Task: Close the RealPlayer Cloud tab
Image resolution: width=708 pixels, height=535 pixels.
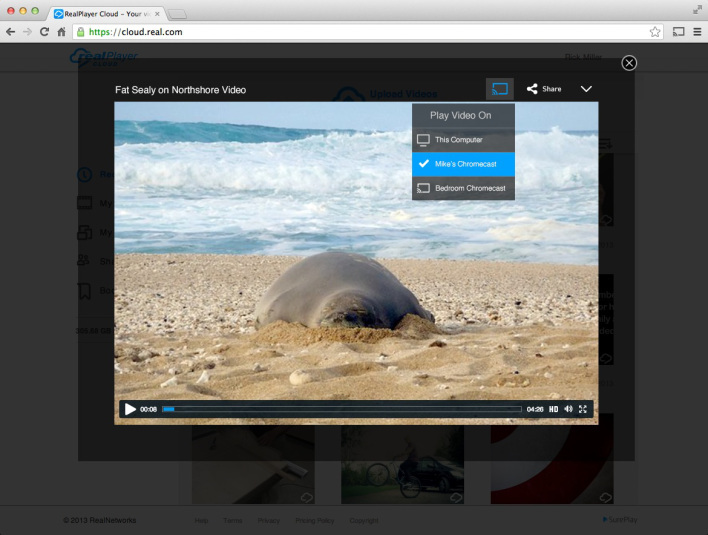Action: pyautogui.click(x=157, y=14)
